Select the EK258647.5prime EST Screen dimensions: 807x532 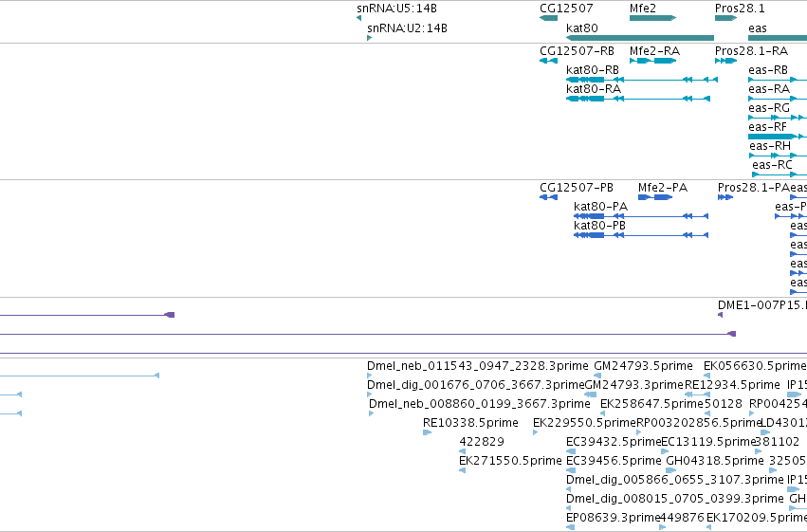(603, 413)
